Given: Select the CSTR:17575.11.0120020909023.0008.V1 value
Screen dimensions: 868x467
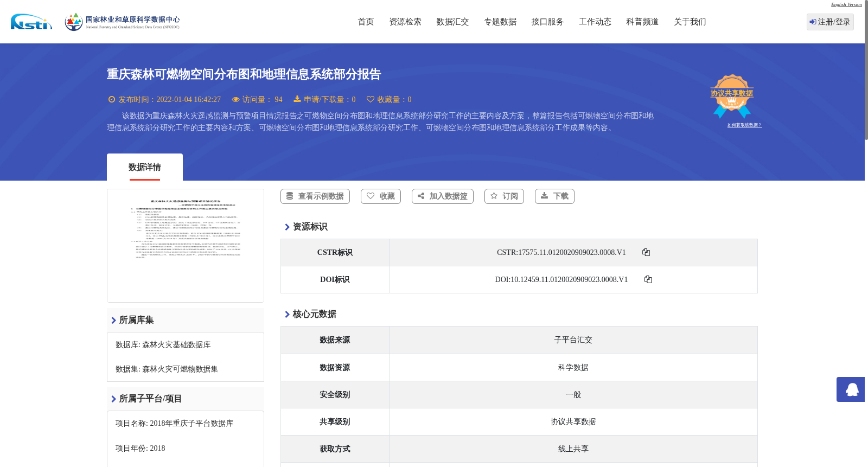Looking at the screenshot, I should [x=561, y=252].
